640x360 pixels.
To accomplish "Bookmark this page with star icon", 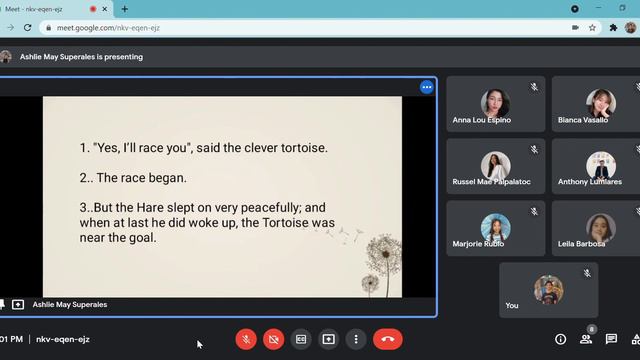I will (x=592, y=28).
